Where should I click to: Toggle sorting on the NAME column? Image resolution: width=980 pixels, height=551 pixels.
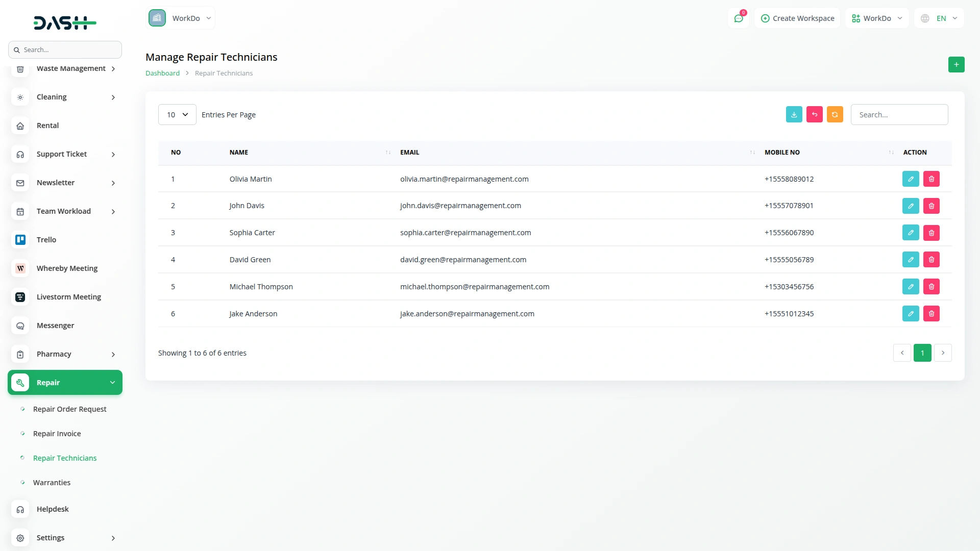point(387,152)
